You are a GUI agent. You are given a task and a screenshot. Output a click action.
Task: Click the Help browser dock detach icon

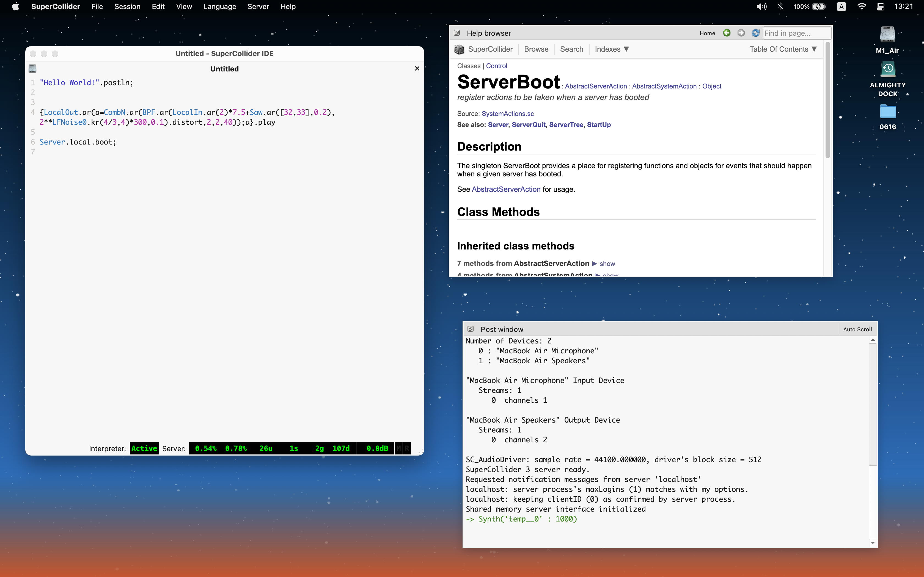pos(457,33)
